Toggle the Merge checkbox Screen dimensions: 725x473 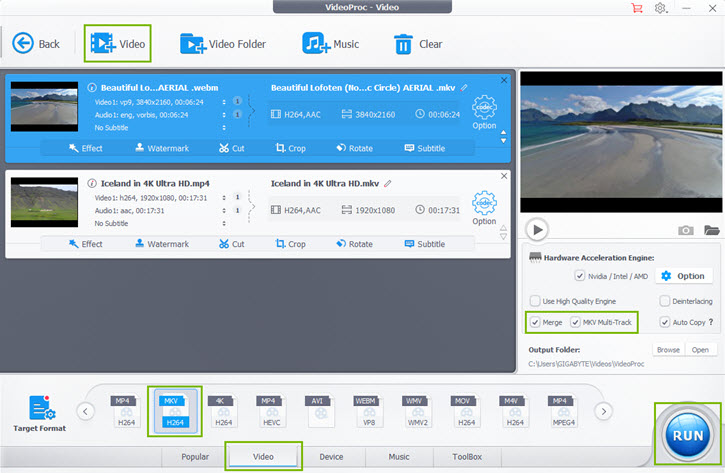pyautogui.click(x=534, y=323)
